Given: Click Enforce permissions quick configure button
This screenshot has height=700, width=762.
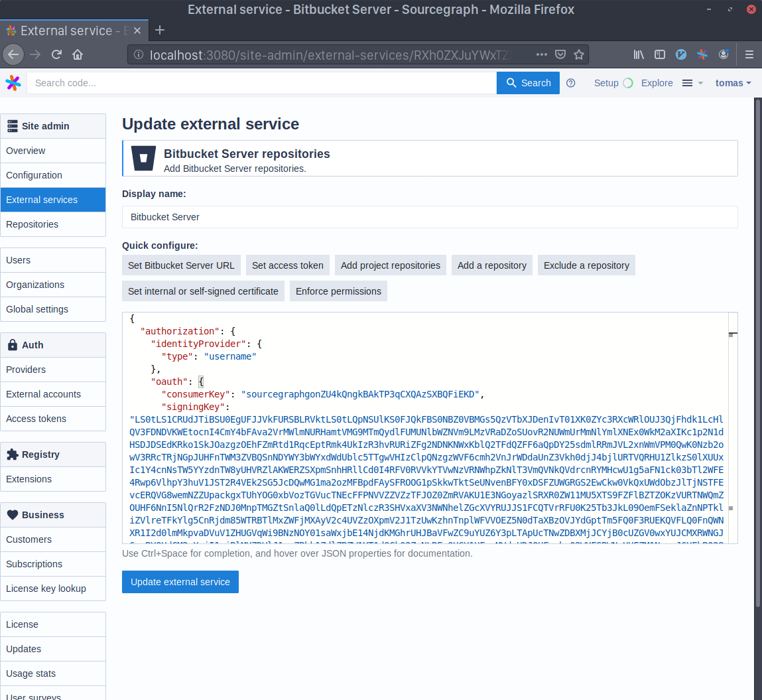Looking at the screenshot, I should pyautogui.click(x=338, y=291).
